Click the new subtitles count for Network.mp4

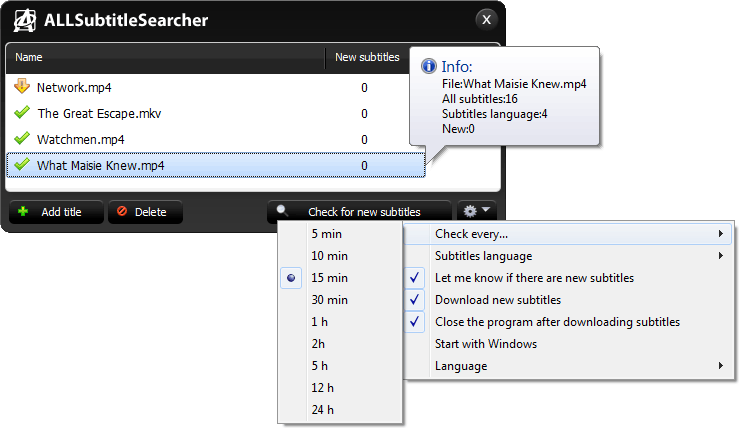364,88
